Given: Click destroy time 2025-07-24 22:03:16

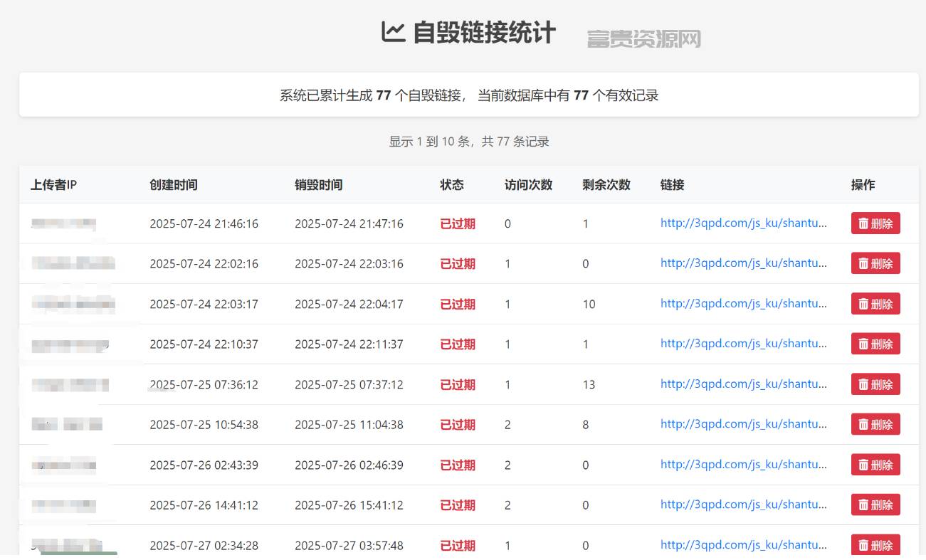Looking at the screenshot, I should tap(349, 263).
